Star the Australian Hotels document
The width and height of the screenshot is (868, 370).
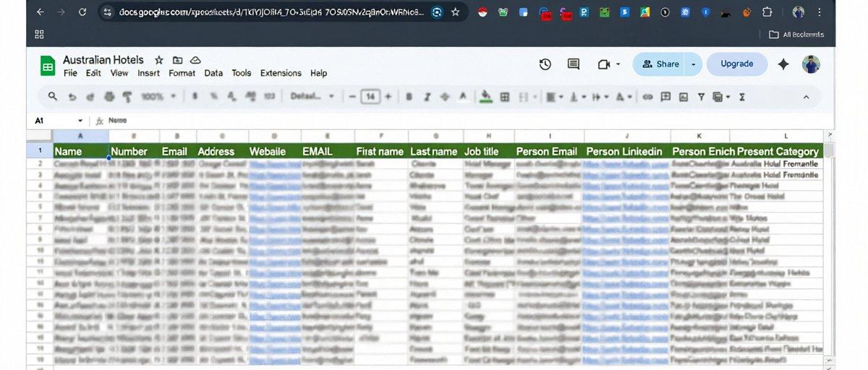coord(159,60)
